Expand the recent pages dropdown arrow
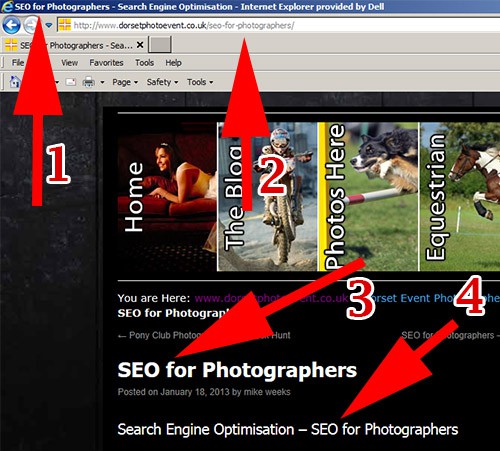Viewport: 500px width, 451px height. 49,25
